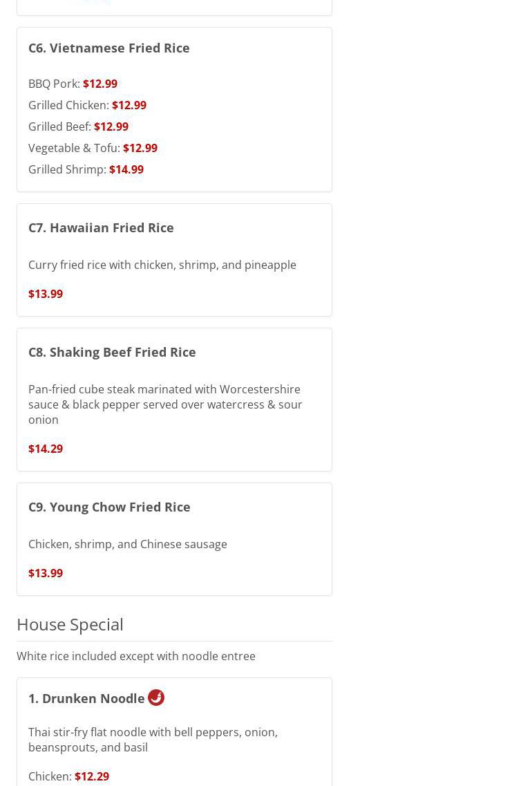
Task: Choose Vegetable & Tofu fried rice option
Action: (x=93, y=148)
